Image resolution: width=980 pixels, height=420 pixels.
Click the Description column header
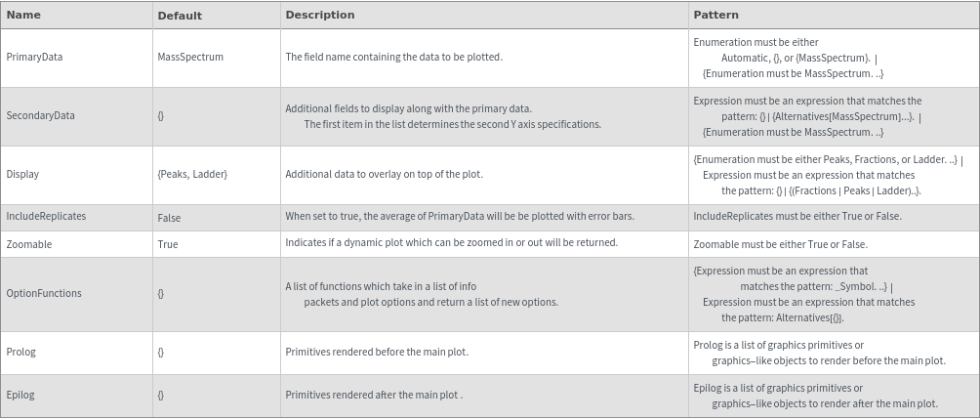tap(319, 16)
